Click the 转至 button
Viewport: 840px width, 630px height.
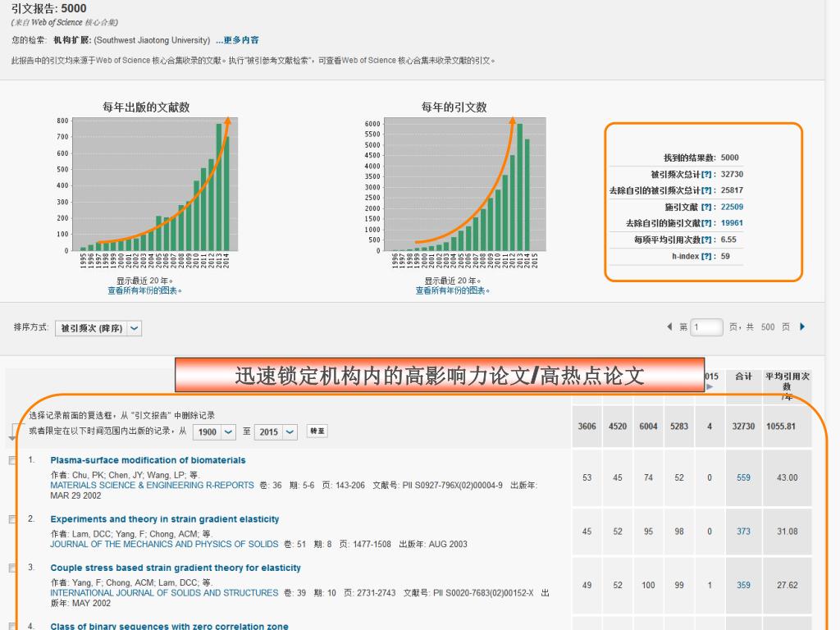(317, 431)
